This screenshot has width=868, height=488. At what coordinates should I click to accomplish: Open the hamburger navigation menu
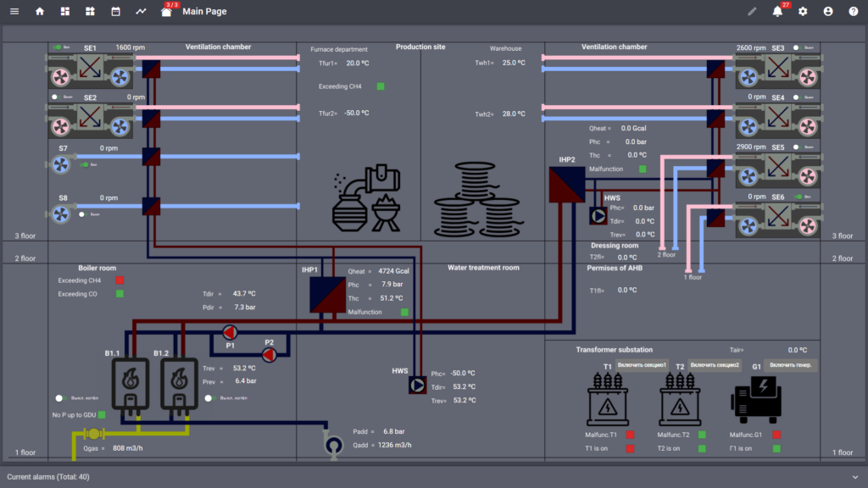click(14, 11)
